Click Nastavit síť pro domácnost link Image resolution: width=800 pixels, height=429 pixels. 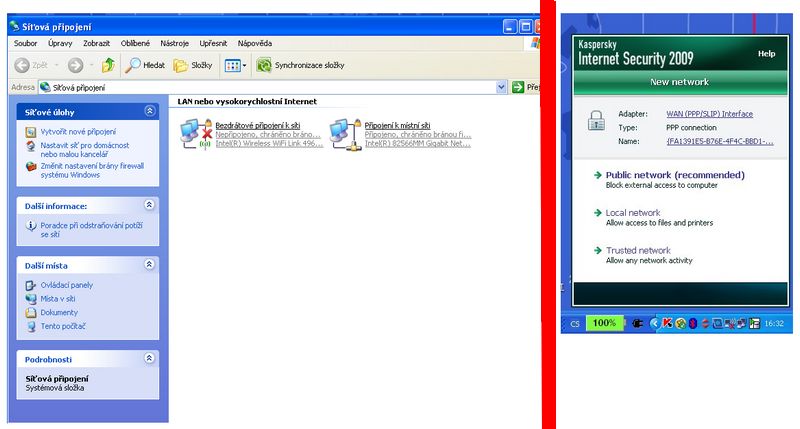(85, 149)
